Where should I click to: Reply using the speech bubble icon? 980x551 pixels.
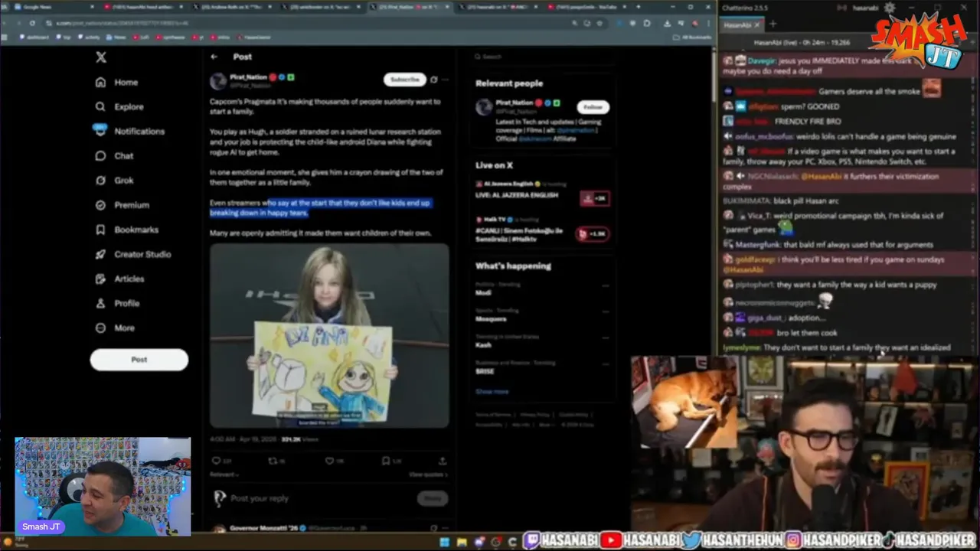tap(216, 461)
